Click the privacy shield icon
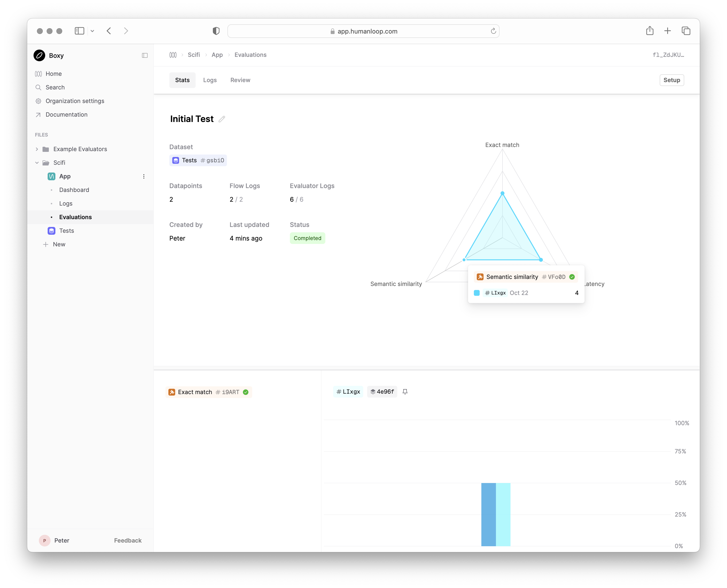The width and height of the screenshot is (727, 588). tap(216, 31)
